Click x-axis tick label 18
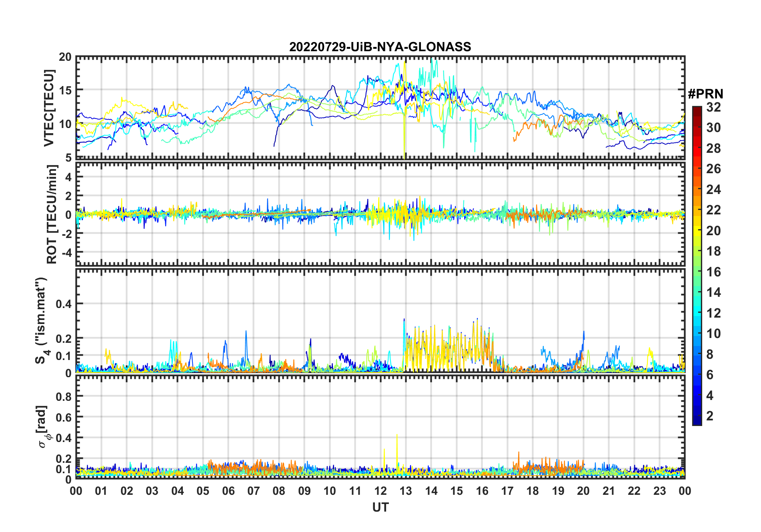Viewport: 761px width, 532px height. (533, 491)
